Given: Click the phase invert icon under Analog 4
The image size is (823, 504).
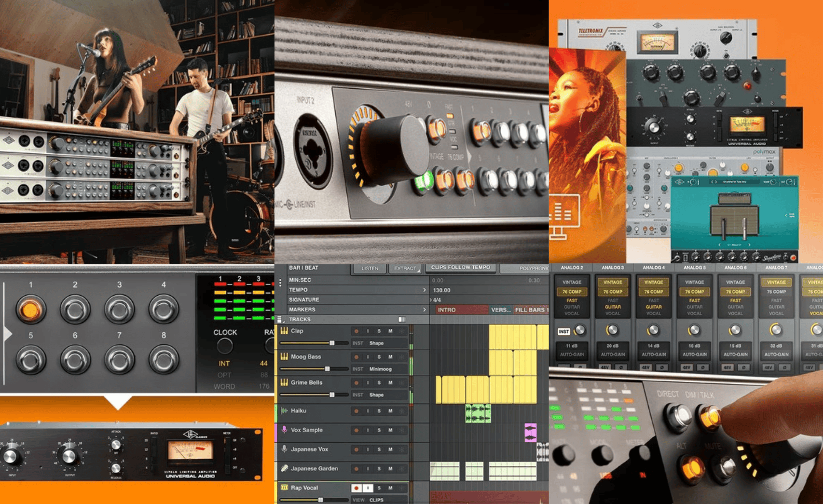Looking at the screenshot, I should coord(662,368).
